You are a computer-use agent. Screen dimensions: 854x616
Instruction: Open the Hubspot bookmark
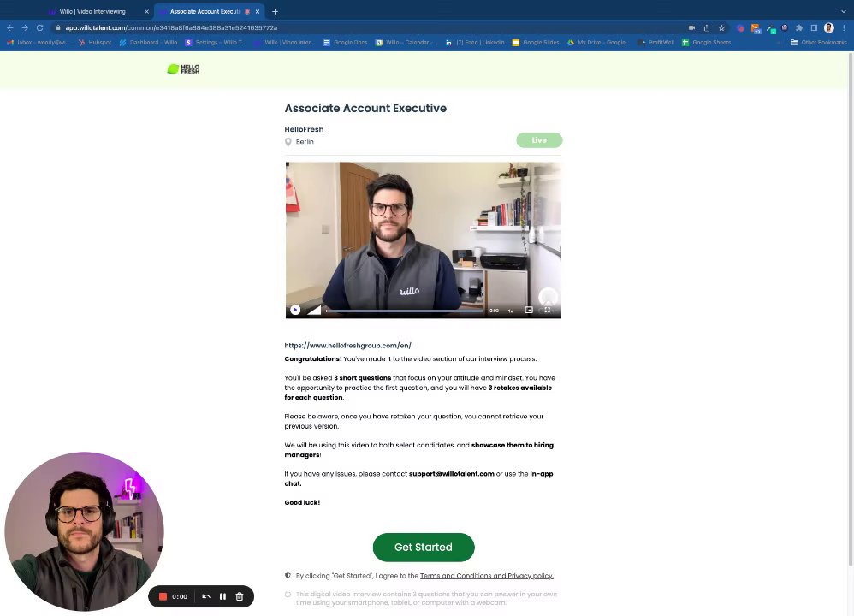(x=95, y=43)
